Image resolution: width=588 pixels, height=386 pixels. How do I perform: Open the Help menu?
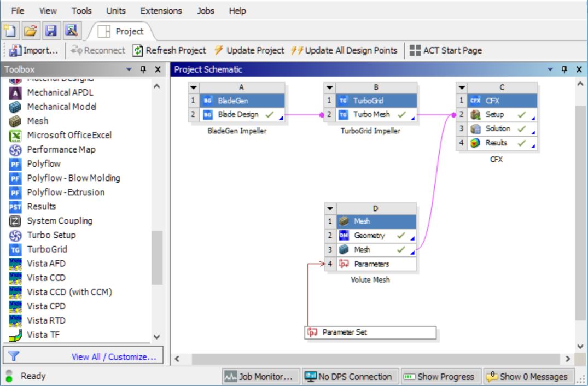click(237, 11)
